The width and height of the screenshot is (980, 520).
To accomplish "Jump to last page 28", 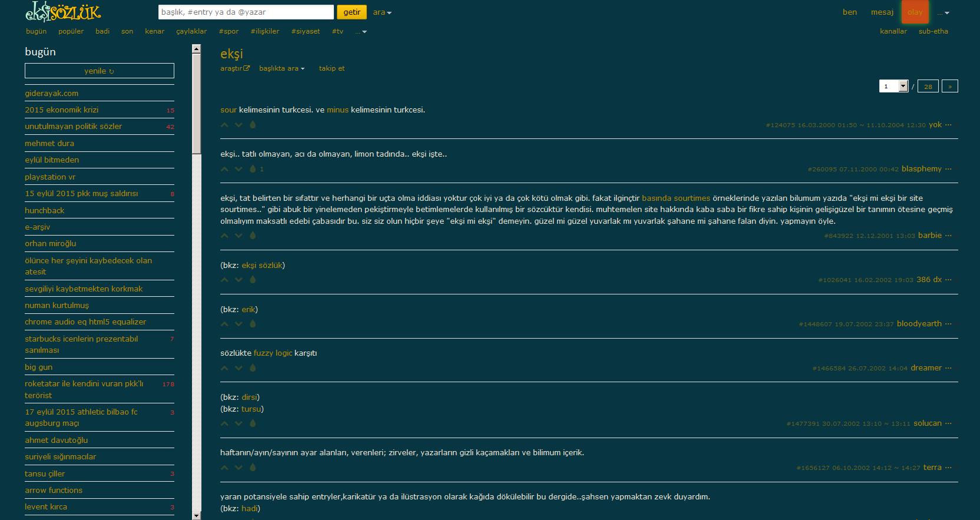I will [928, 86].
